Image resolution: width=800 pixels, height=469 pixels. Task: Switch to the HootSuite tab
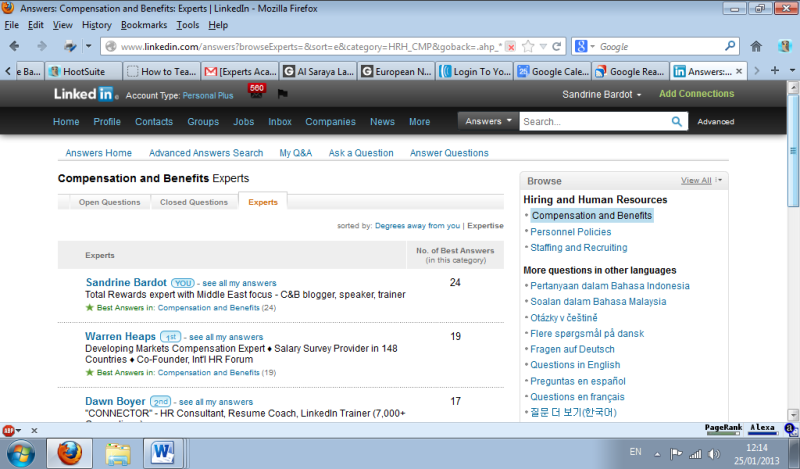(84, 71)
